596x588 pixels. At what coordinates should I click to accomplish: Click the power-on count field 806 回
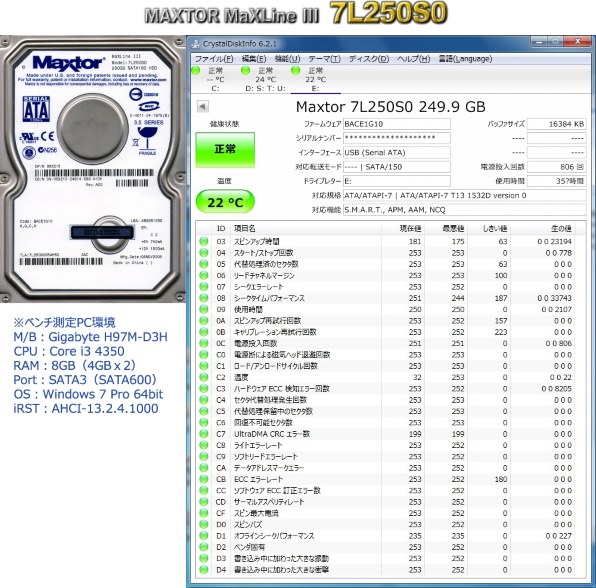pos(556,167)
